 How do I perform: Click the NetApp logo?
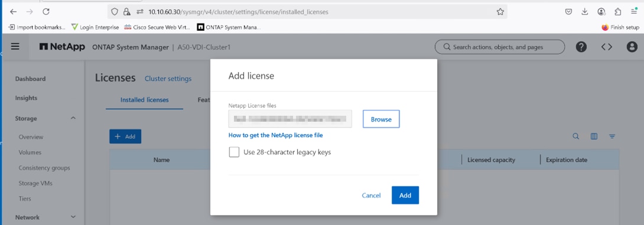click(x=62, y=47)
